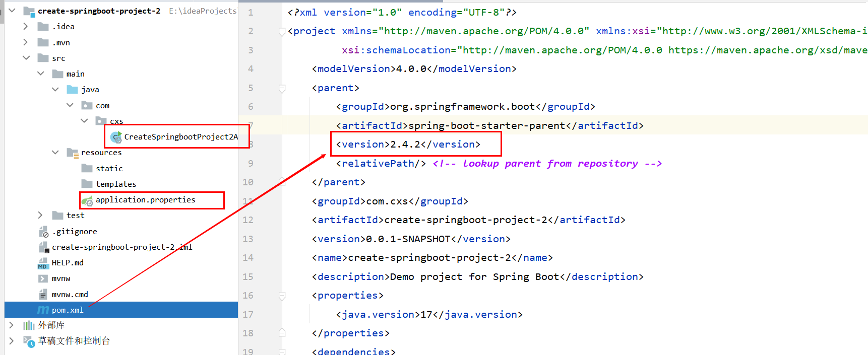Collapse the resources folder arrow
The image size is (868, 355).
coord(55,152)
